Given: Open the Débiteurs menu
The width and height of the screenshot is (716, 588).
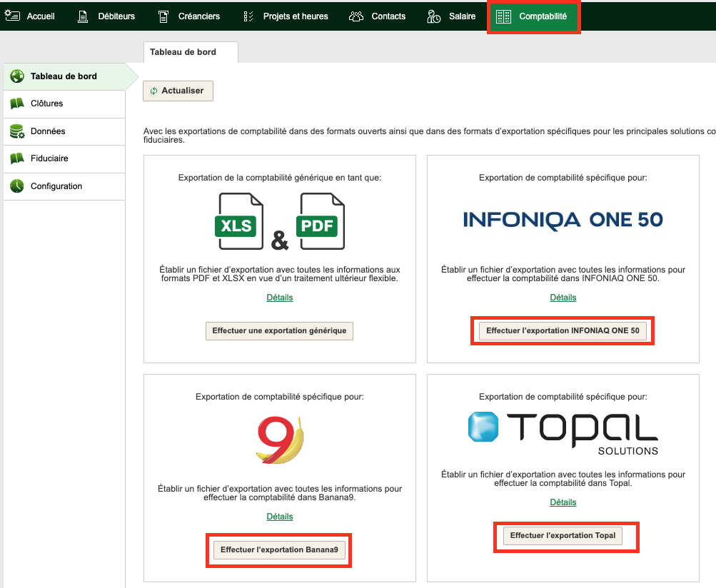Looking at the screenshot, I should [x=106, y=16].
